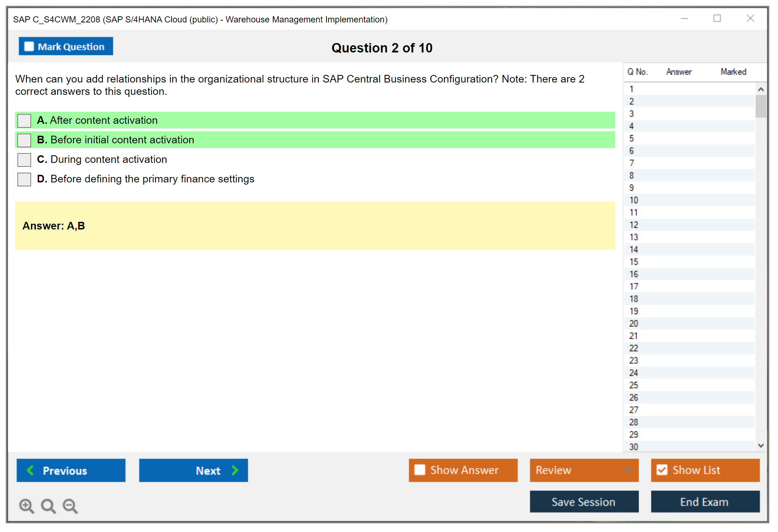This screenshot has height=532, width=778.
Task: Maximize the exam window
Action: pos(717,18)
